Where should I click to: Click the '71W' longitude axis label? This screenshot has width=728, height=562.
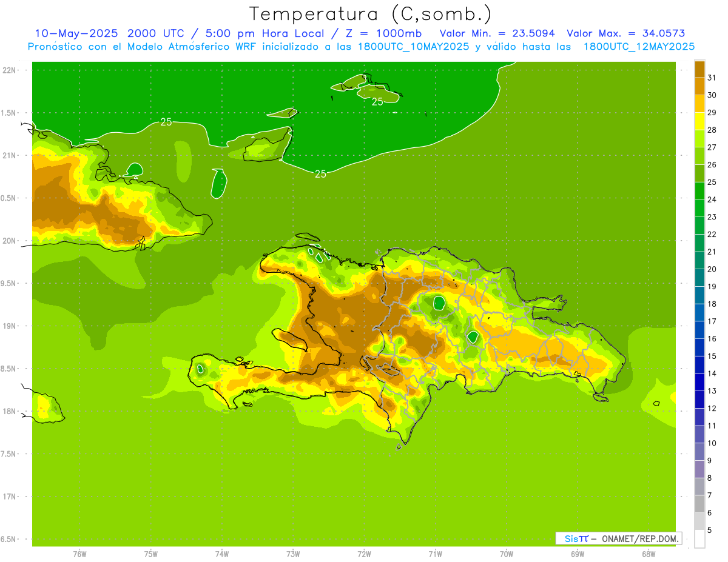click(435, 554)
